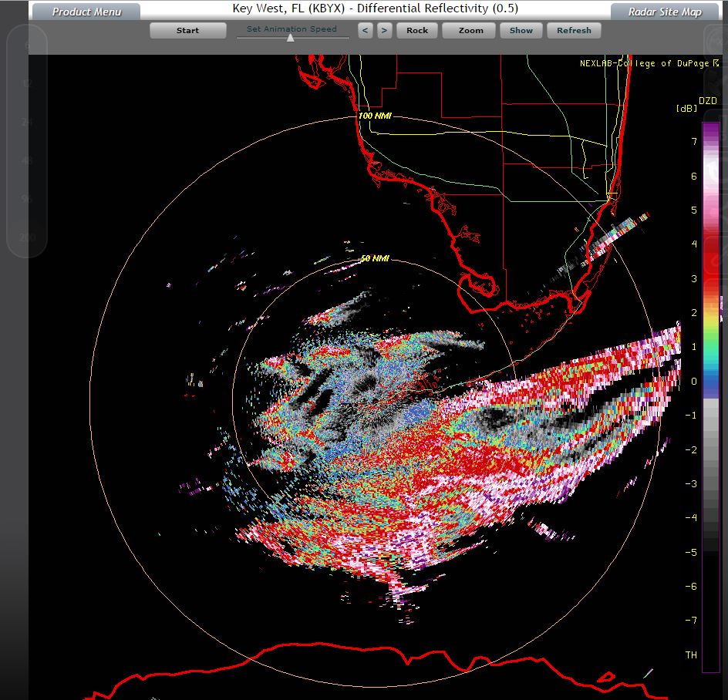Image resolution: width=728 pixels, height=700 pixels.
Task: Refresh the radar imagery
Action: pyautogui.click(x=574, y=31)
